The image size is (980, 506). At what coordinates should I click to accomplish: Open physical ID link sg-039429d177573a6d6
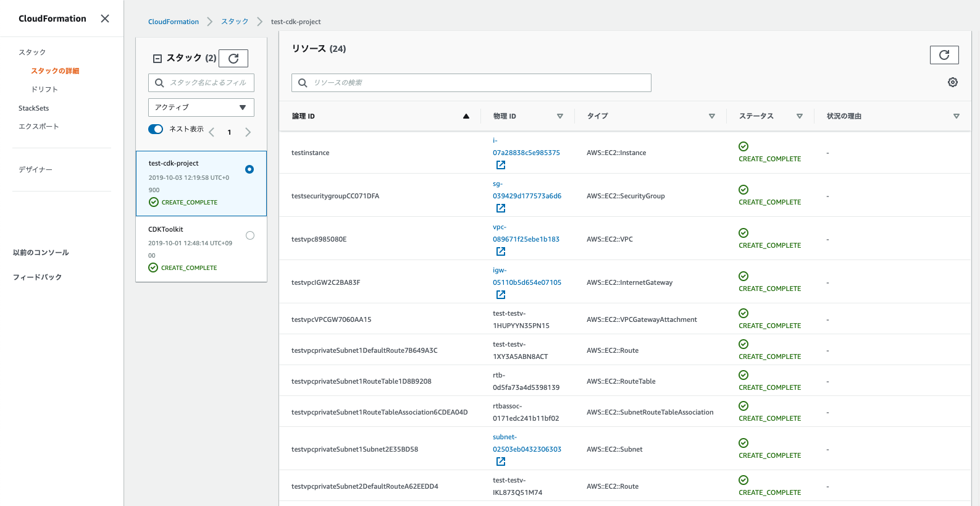coord(527,190)
